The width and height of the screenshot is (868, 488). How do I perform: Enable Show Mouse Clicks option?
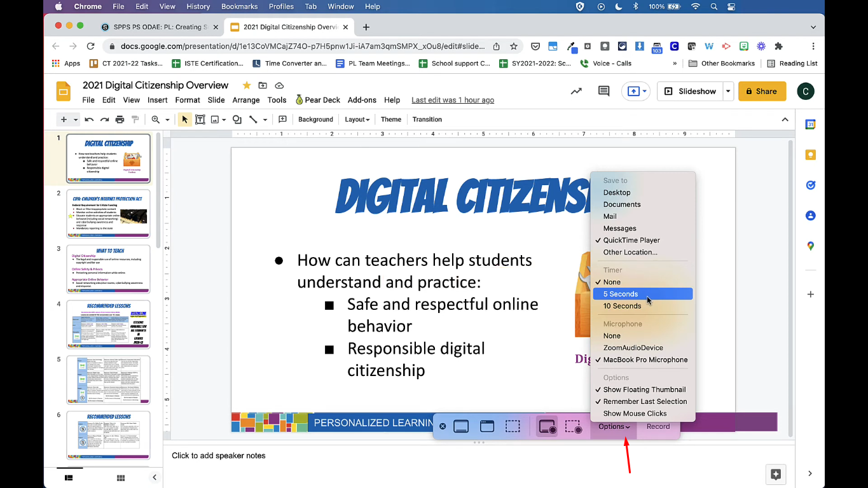pos(635,414)
